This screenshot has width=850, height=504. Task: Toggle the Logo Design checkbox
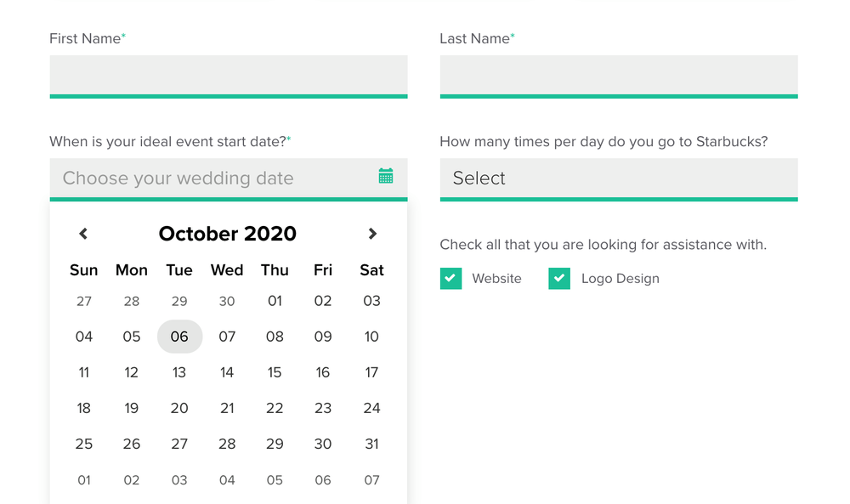[x=559, y=279]
